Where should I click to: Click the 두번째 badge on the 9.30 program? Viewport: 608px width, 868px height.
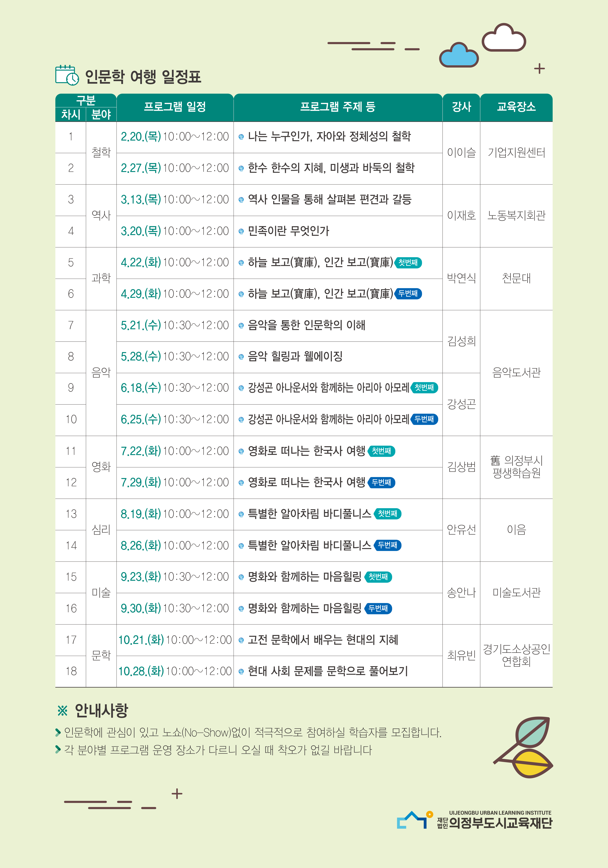pos(378,608)
